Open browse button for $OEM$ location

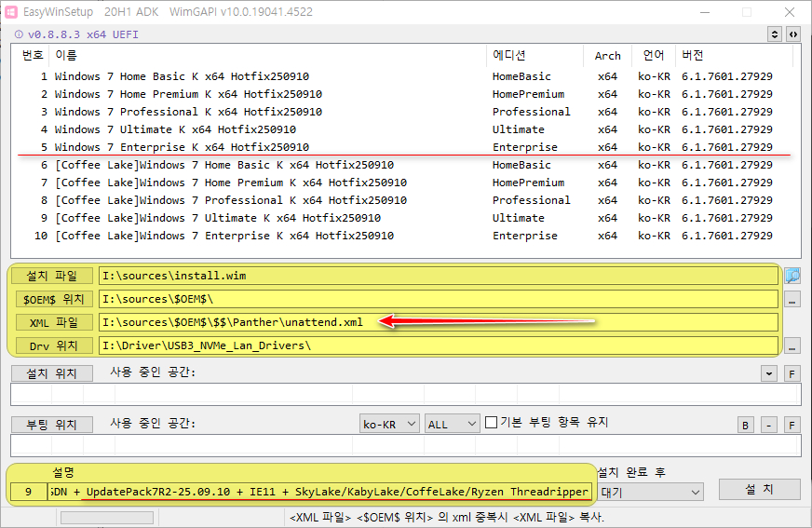pyautogui.click(x=792, y=299)
